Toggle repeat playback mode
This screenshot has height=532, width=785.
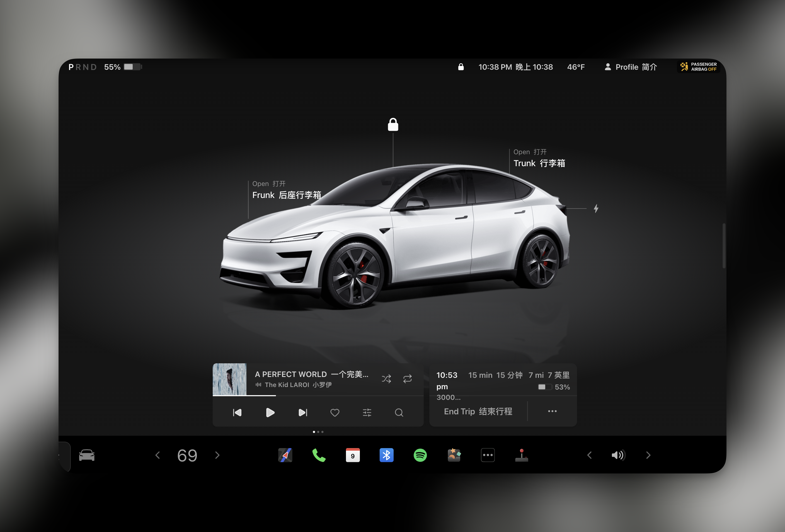point(407,379)
